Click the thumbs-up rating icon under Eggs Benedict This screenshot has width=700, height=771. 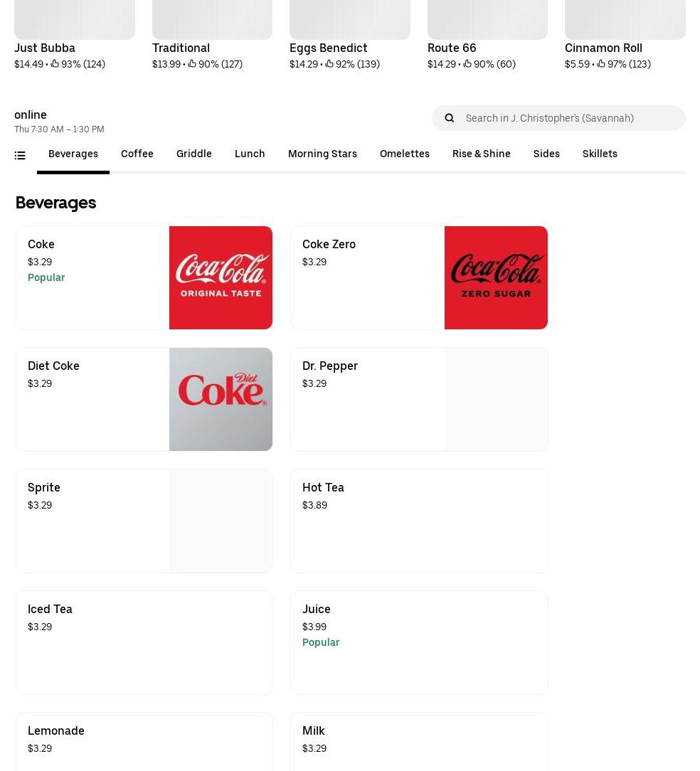pyautogui.click(x=329, y=64)
